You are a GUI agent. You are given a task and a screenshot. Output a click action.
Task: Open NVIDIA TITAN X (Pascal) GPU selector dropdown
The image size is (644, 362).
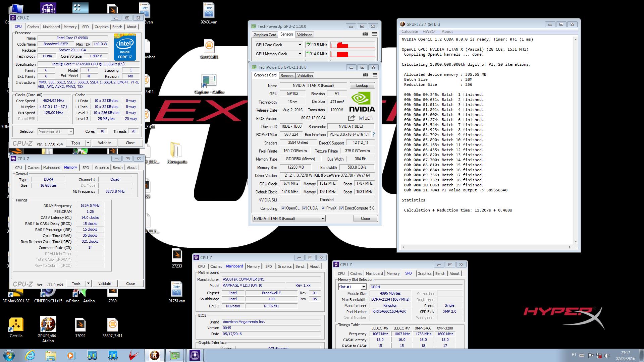289,219
